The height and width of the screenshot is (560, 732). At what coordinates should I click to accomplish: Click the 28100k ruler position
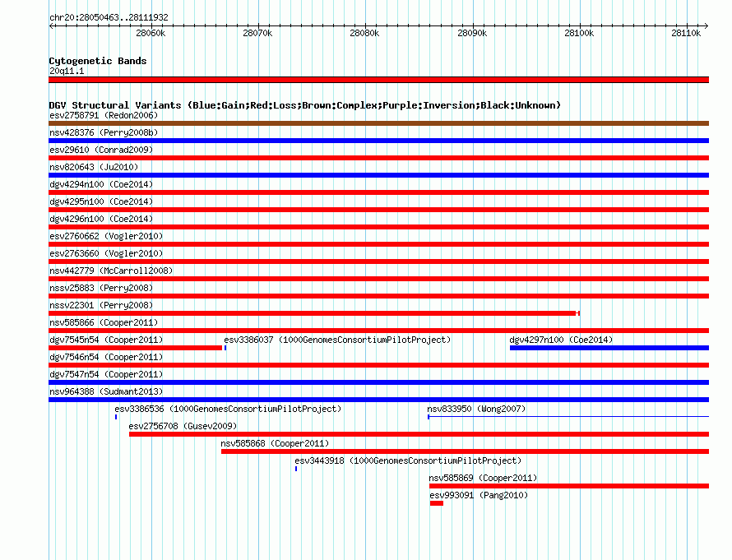(x=579, y=33)
